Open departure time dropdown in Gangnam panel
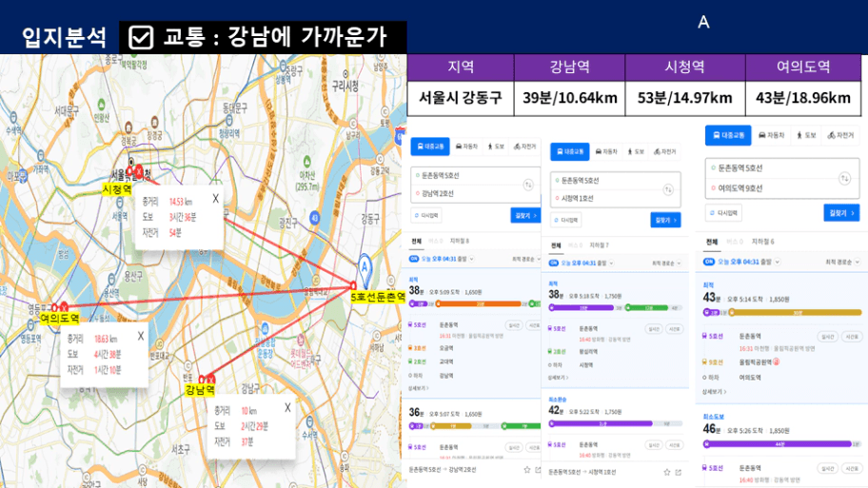868x488 pixels. [x=472, y=259]
